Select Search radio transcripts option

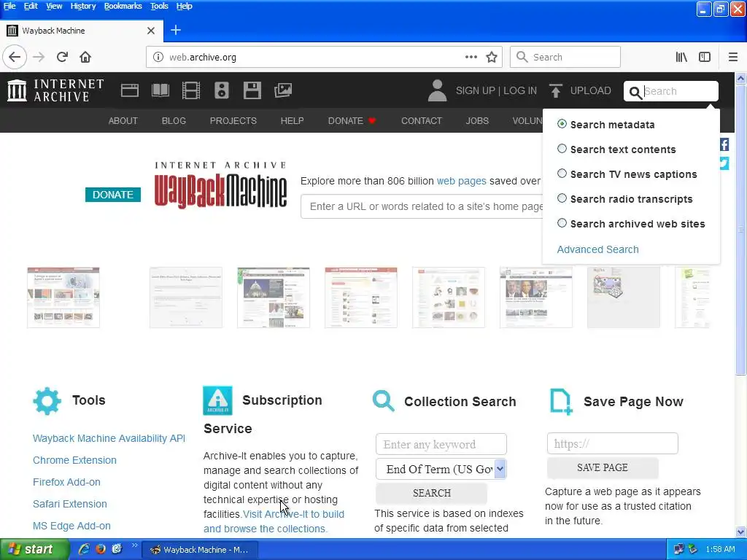click(x=562, y=198)
